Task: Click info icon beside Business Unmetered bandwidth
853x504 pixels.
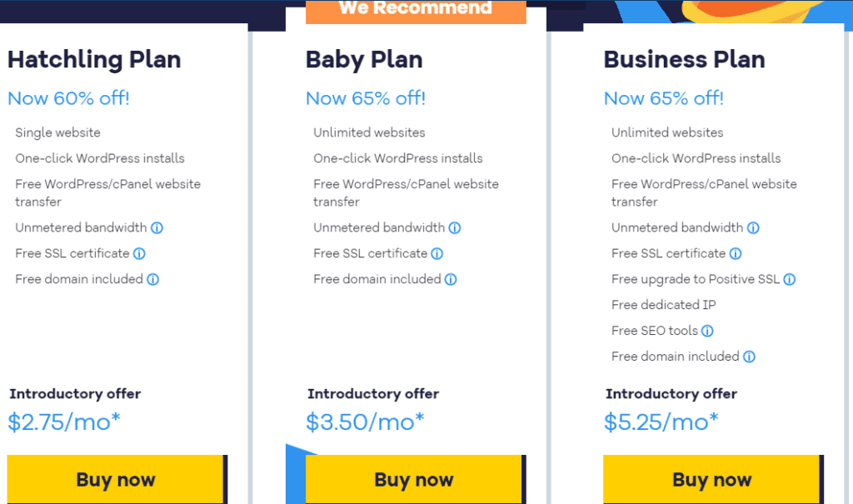Action: coord(753,228)
